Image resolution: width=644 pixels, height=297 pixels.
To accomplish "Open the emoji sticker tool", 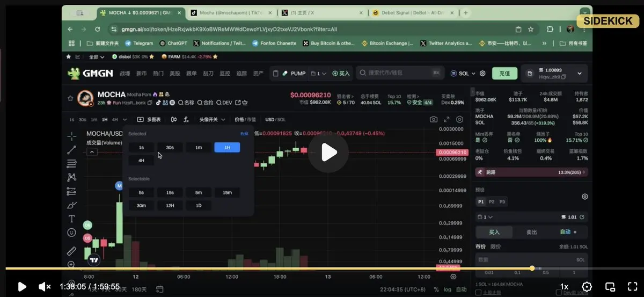I will (x=71, y=233).
